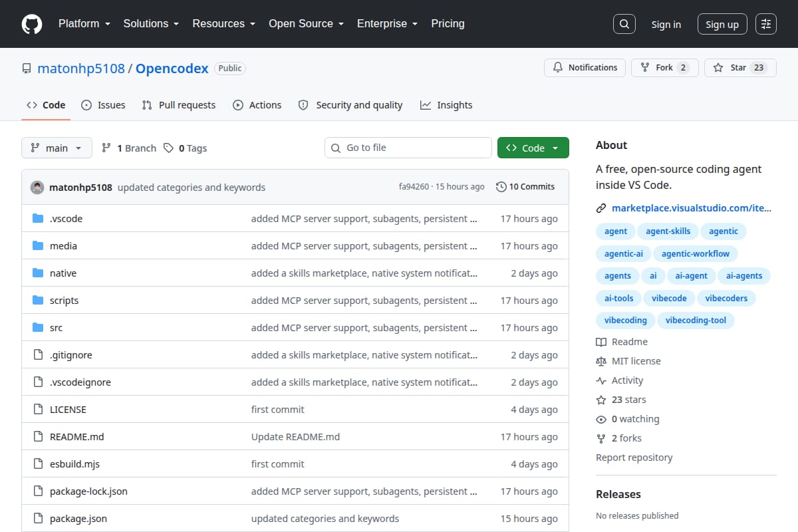Screen dimensions: 798x532
Task: Click the star icon beside 23 stars
Action: [601, 400]
